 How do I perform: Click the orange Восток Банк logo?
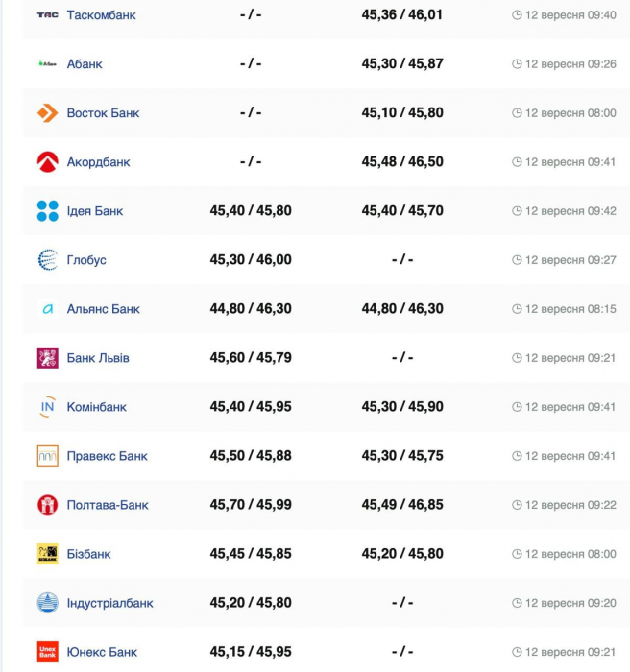click(x=48, y=112)
